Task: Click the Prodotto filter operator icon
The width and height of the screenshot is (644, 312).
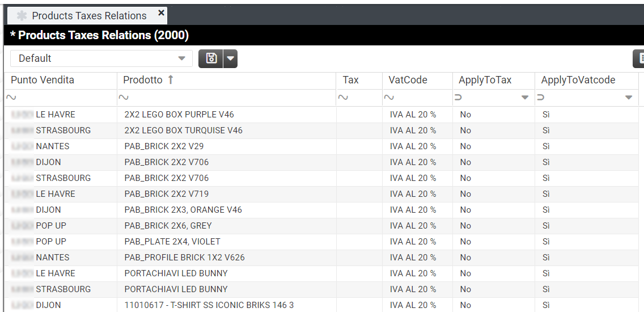Action: point(124,98)
